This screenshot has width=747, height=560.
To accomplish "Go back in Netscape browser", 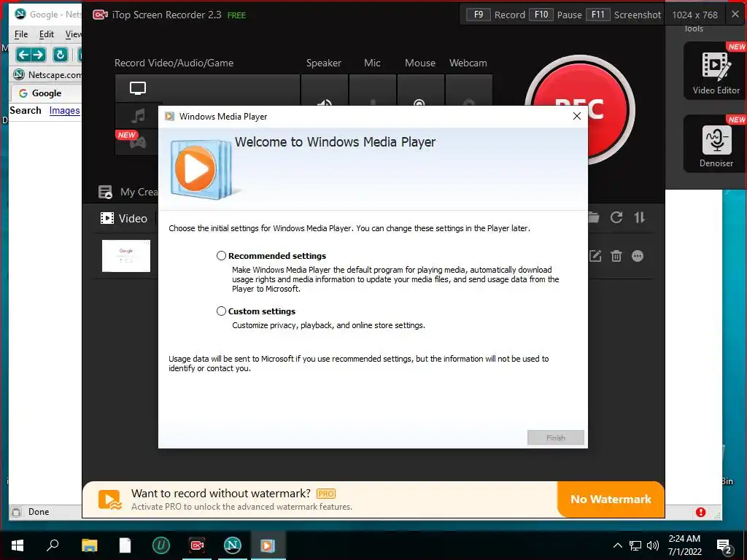I will point(23,55).
